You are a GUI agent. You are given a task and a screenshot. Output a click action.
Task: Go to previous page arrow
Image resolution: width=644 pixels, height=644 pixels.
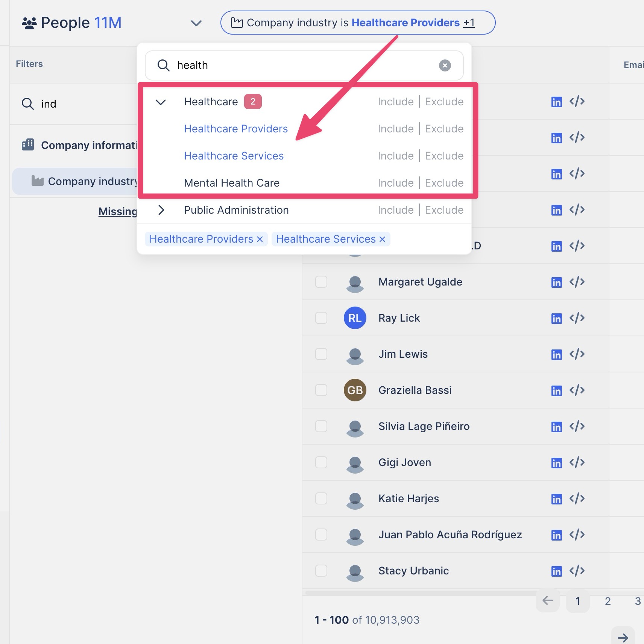pyautogui.click(x=547, y=601)
